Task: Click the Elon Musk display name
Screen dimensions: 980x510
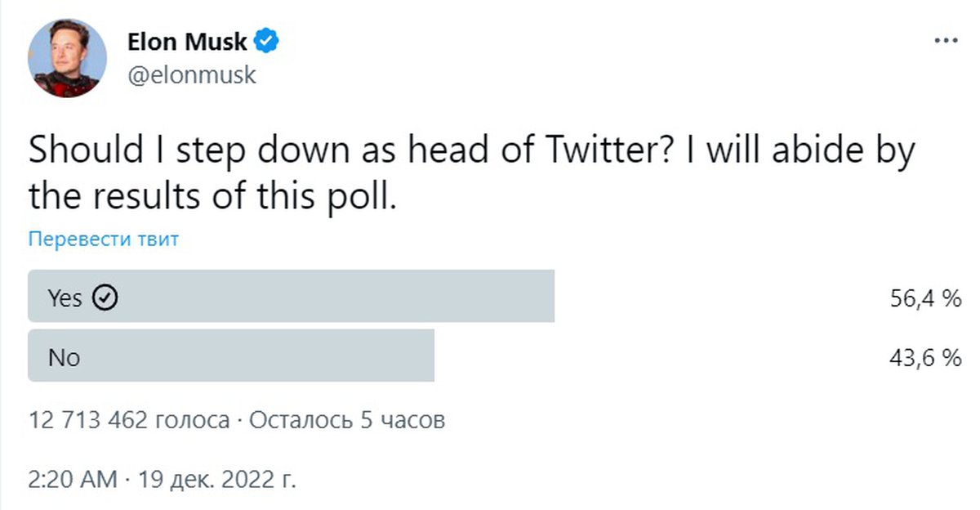Action: [x=187, y=41]
